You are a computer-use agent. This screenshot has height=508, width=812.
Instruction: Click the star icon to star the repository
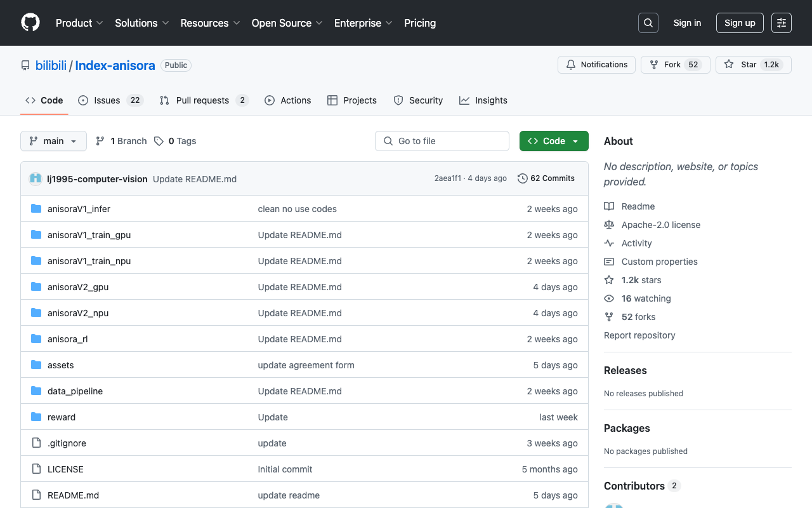[x=729, y=65]
